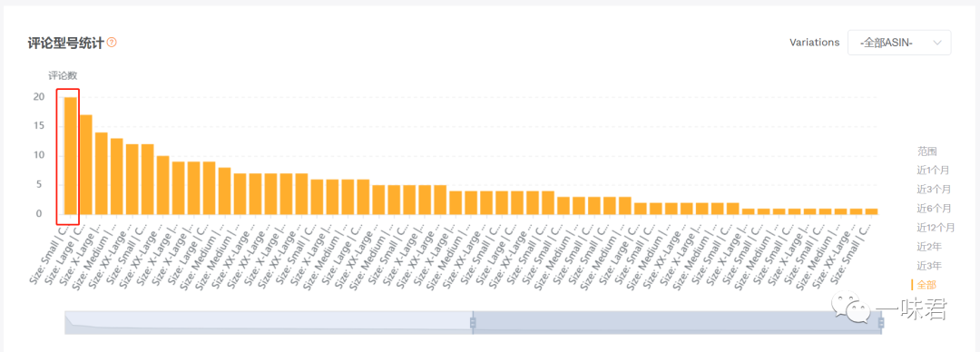Switch range to 近3年

[x=929, y=266]
